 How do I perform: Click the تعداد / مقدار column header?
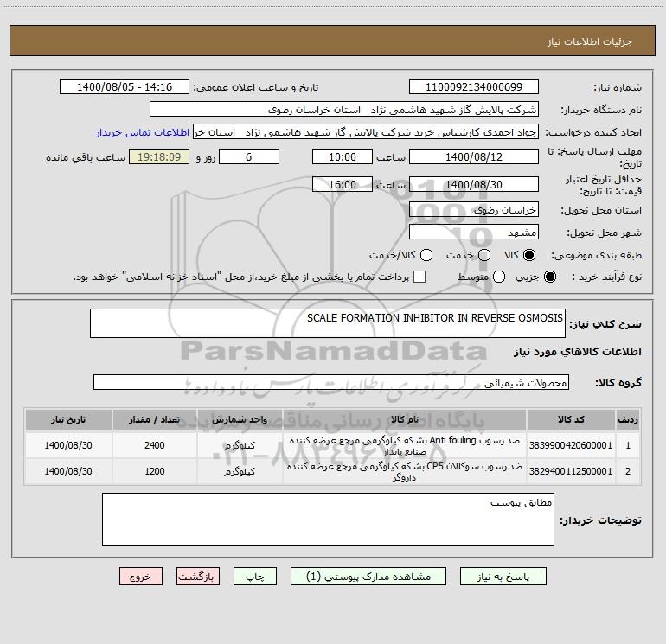pos(155,419)
